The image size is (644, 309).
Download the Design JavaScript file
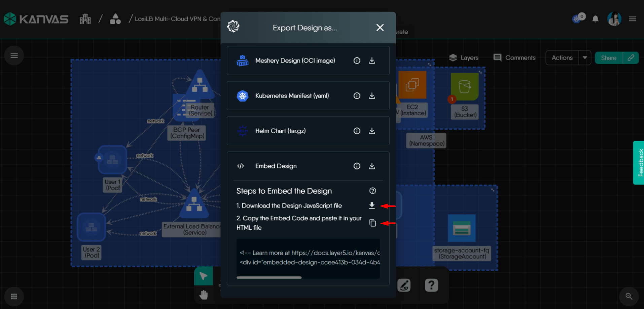pos(372,205)
